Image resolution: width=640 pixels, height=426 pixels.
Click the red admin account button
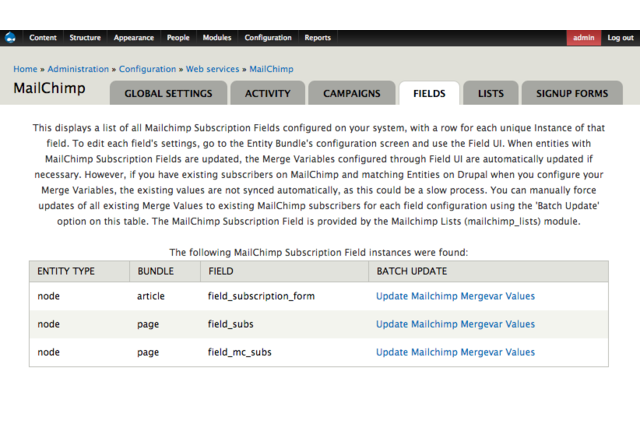click(x=584, y=38)
